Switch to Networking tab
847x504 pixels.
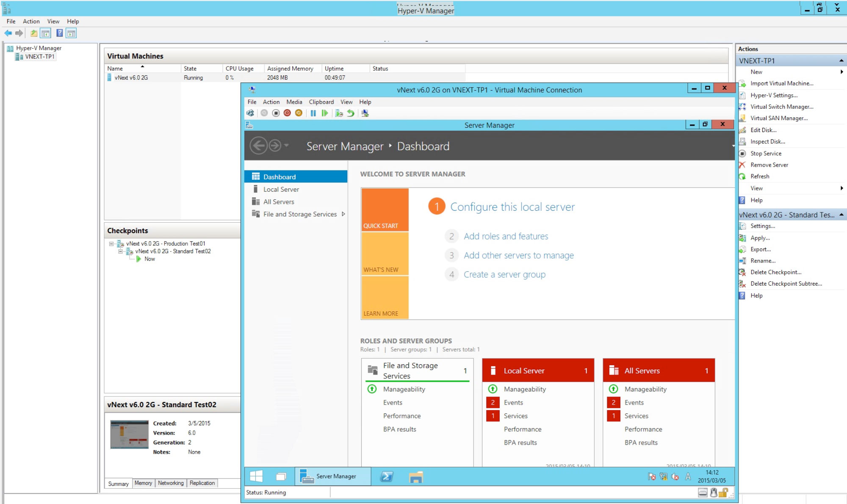(x=171, y=483)
